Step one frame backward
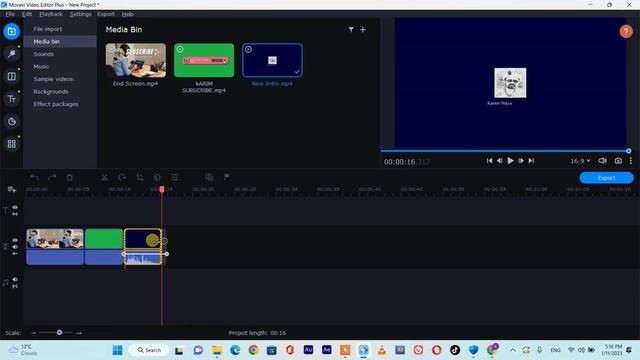 [500, 161]
